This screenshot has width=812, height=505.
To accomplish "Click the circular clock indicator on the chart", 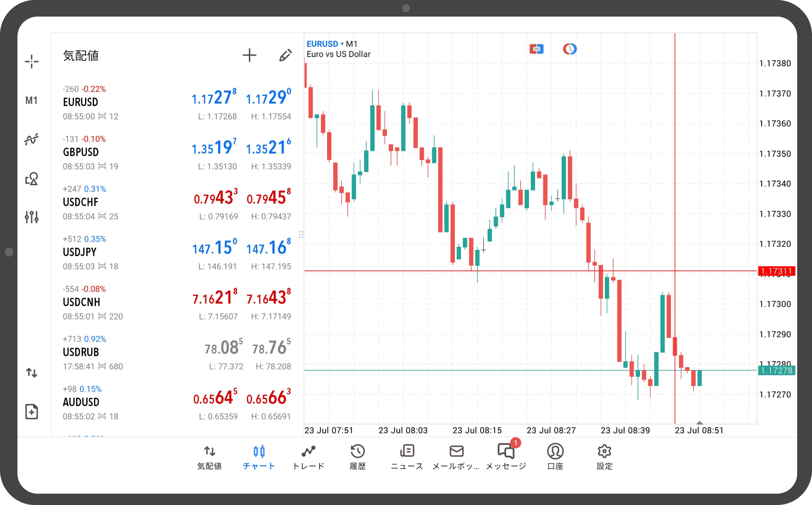I will tap(570, 49).
